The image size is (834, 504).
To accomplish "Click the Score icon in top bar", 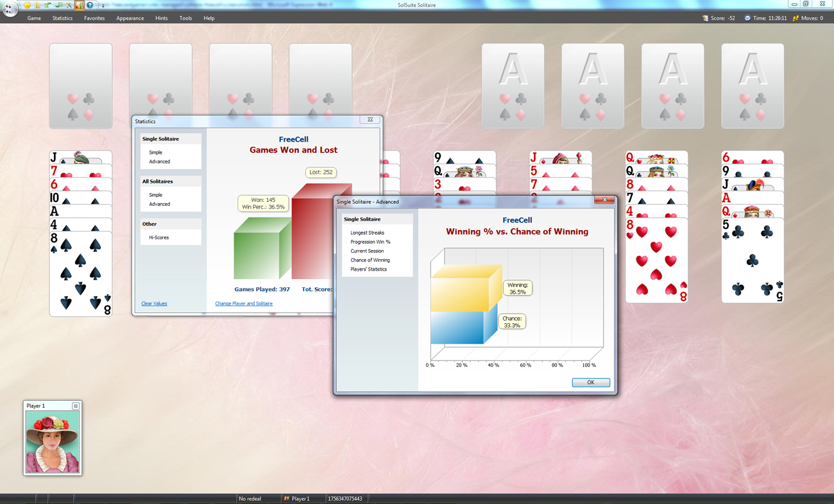I will point(705,18).
